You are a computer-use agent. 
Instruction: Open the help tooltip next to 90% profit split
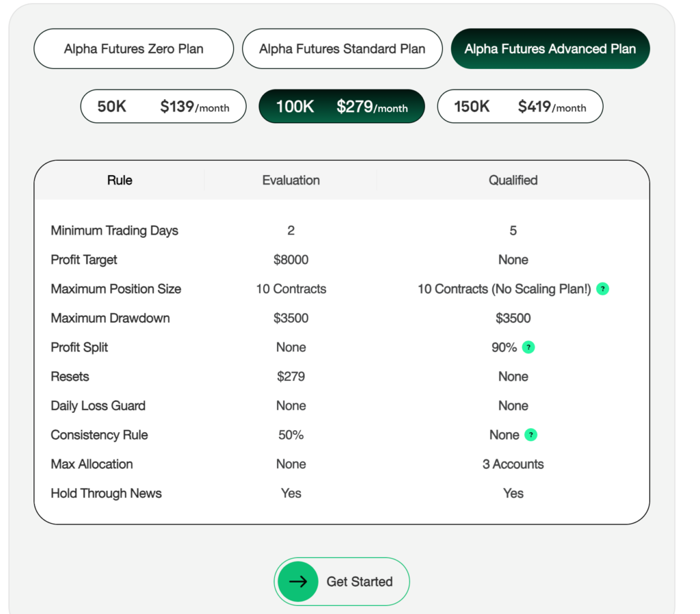(x=528, y=347)
